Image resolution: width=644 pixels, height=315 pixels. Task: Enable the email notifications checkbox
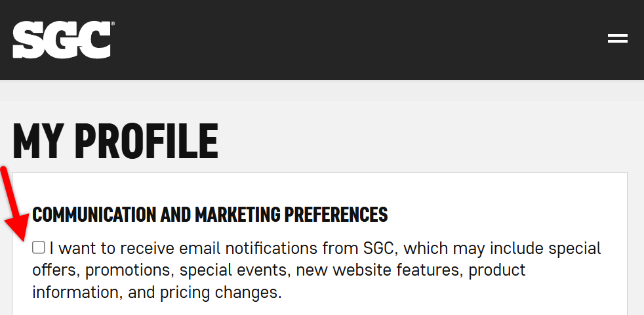click(x=39, y=247)
